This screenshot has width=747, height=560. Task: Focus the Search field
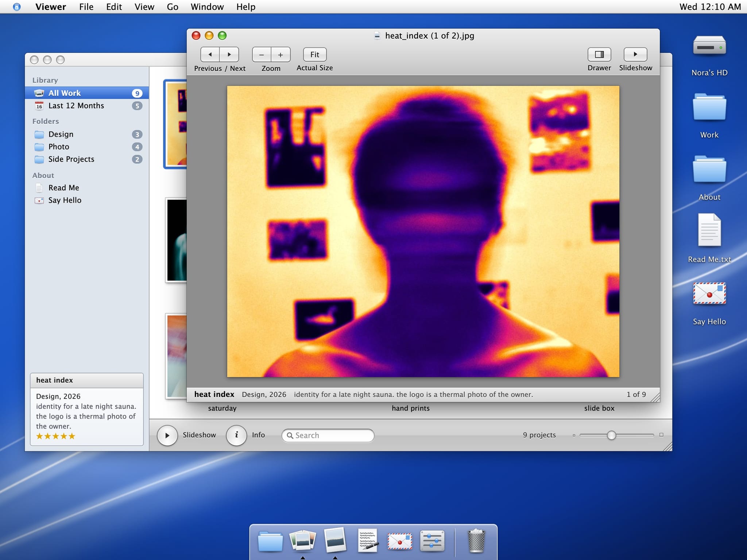coord(328,435)
